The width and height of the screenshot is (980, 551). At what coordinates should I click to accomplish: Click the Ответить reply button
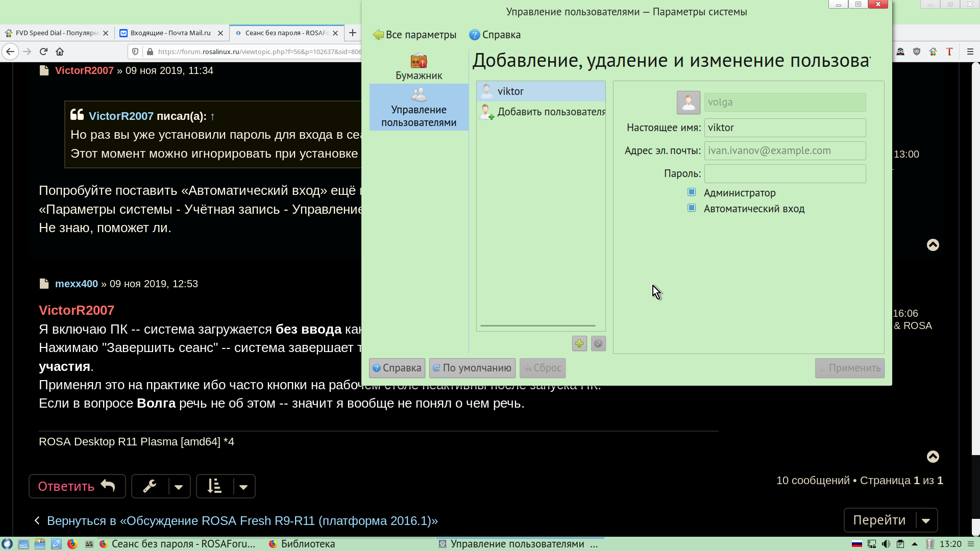pos(77,486)
